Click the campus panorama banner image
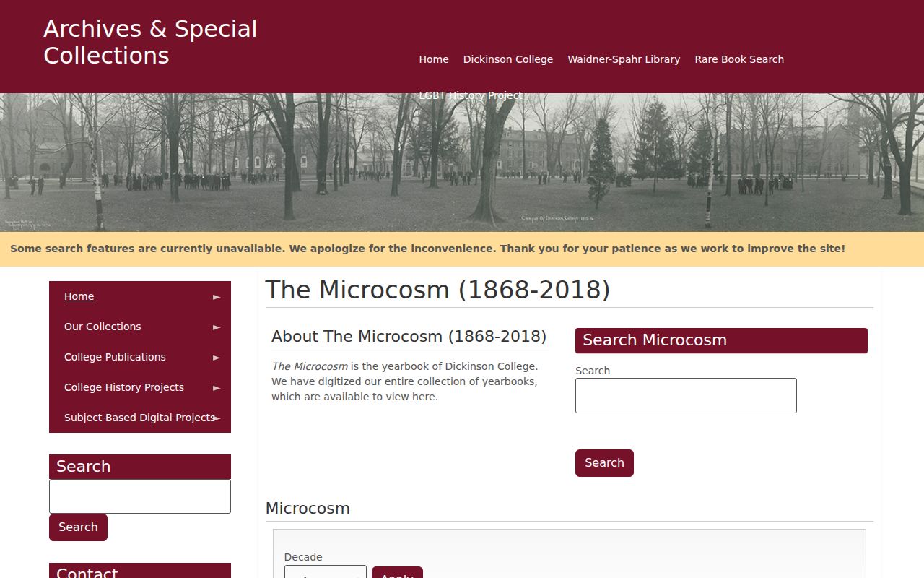924x578 pixels. pyautogui.click(x=462, y=163)
